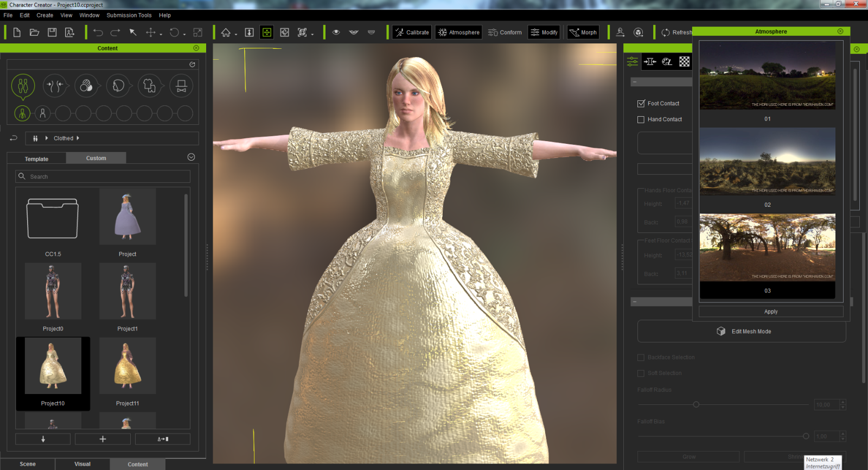Select the Cloth category icon
The width and height of the screenshot is (868, 470).
(150, 86)
